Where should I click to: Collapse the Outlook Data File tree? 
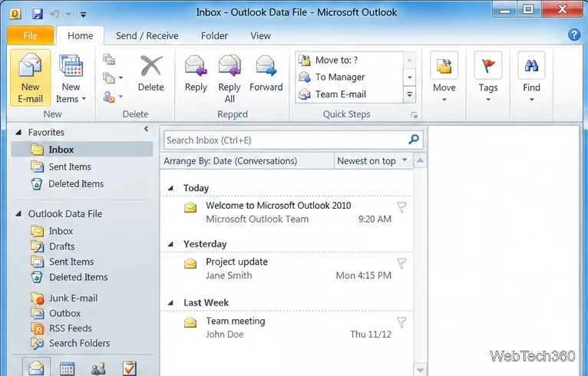(x=18, y=213)
